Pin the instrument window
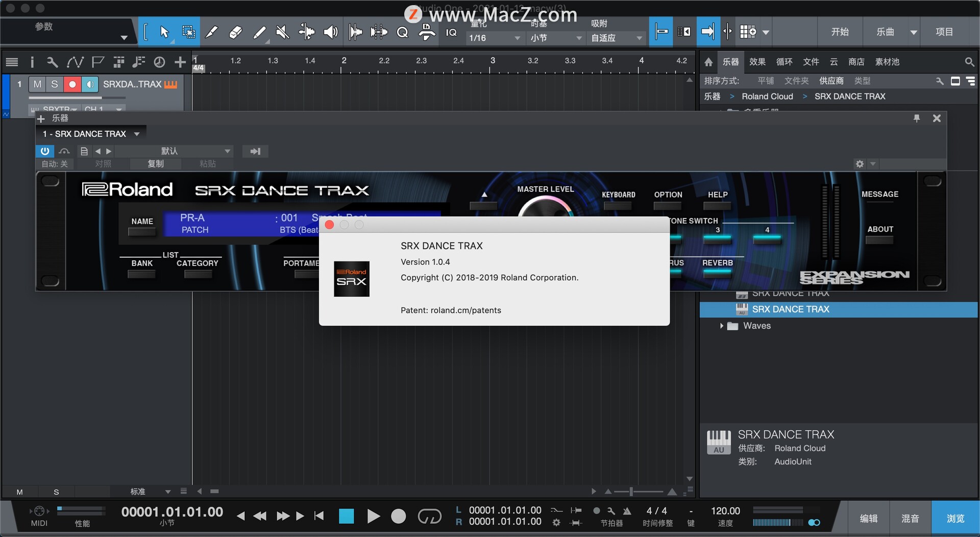980x537 pixels. tap(917, 118)
